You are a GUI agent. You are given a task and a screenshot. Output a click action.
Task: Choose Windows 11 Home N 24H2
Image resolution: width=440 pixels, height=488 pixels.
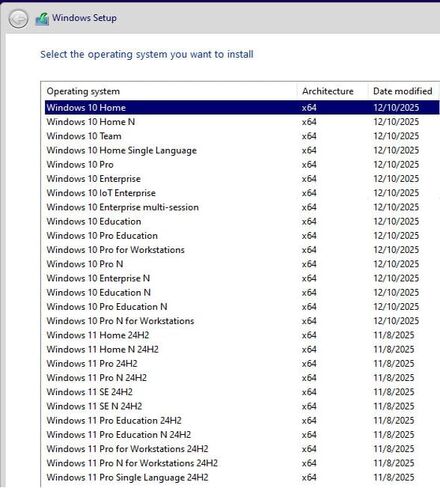click(x=242, y=349)
